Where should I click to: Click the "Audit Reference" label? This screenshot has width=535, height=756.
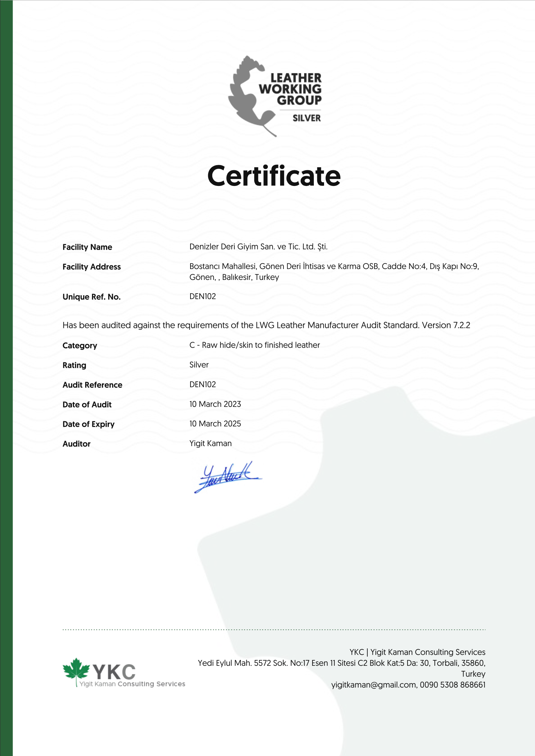tap(92, 385)
